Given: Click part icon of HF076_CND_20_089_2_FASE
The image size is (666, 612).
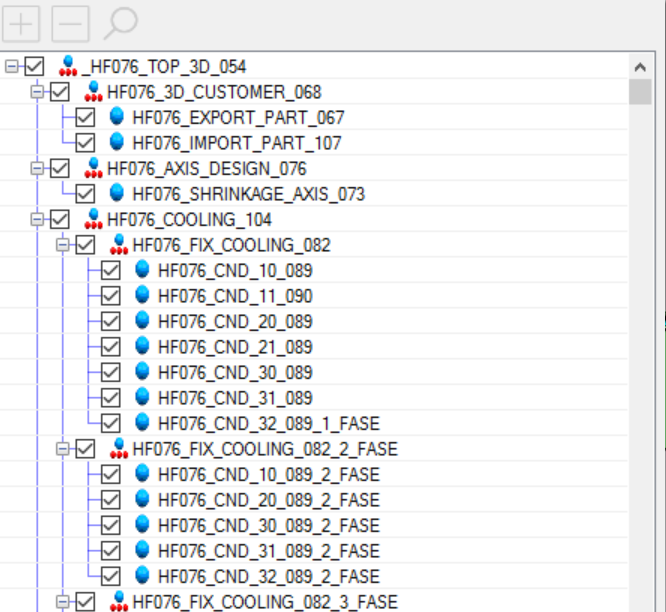Looking at the screenshot, I should point(142,499).
